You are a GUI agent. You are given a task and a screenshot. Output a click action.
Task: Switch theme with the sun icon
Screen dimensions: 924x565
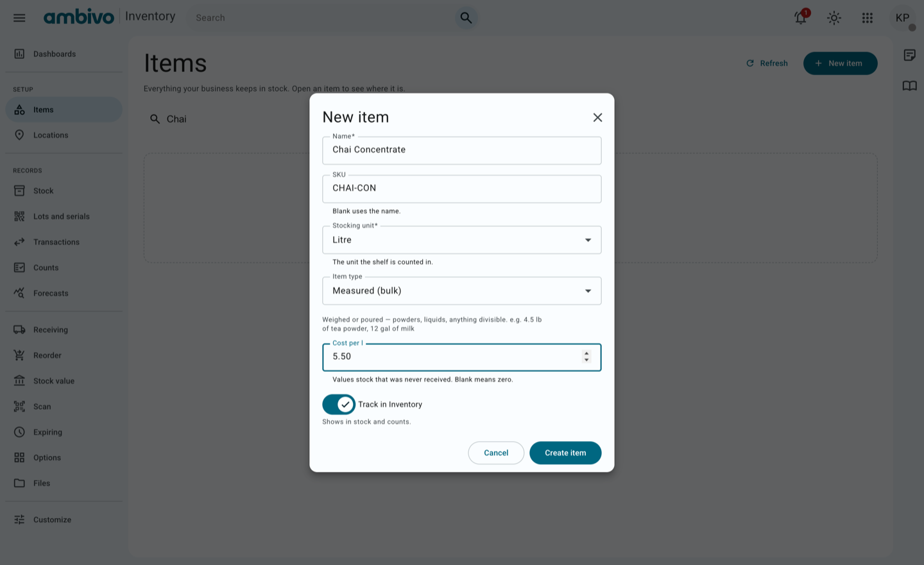[834, 18]
